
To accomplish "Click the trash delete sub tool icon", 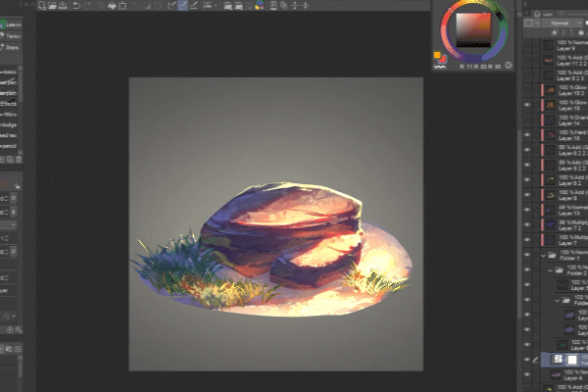I will tap(19, 160).
